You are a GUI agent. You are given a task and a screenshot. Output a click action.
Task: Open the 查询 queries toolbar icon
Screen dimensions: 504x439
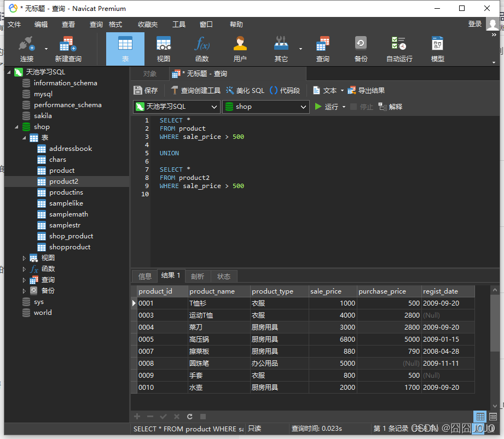(x=322, y=49)
